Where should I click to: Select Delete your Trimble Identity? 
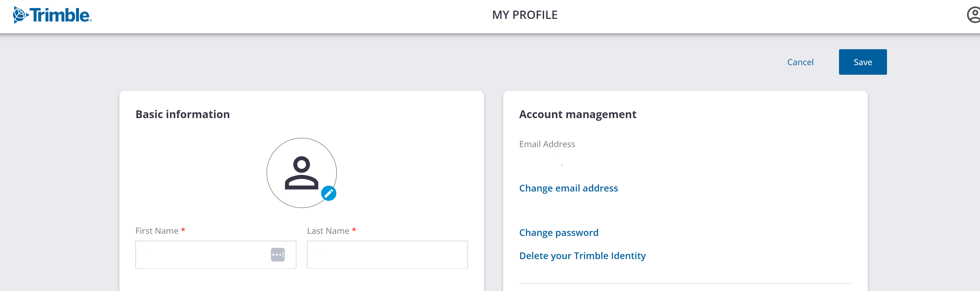(582, 256)
